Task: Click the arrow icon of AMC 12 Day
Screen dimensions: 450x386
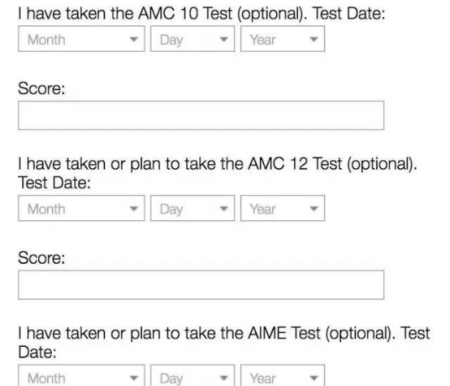Action: coord(224,209)
